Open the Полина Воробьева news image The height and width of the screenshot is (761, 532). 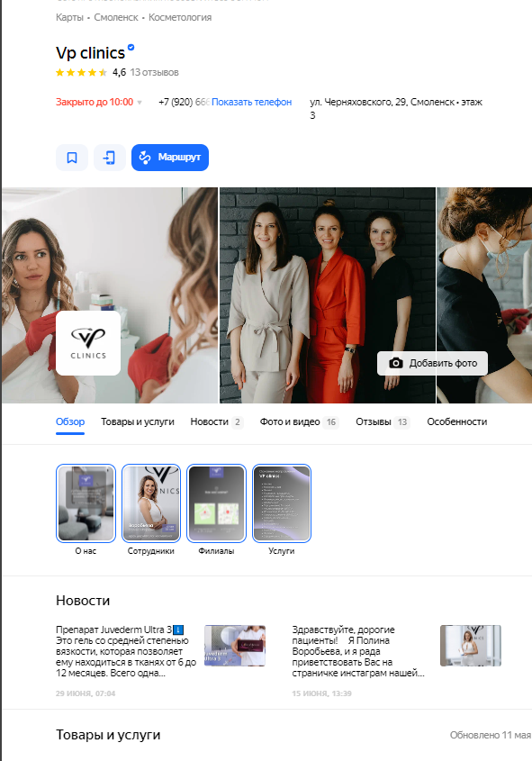(x=471, y=646)
